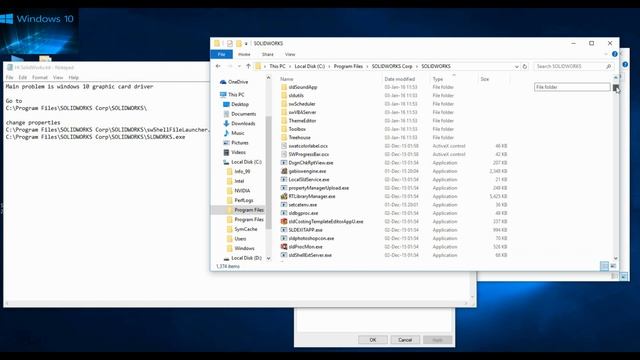The width and height of the screenshot is (640, 360).
Task: Expand chevron after Program Files breadcrumb
Action: point(367,66)
